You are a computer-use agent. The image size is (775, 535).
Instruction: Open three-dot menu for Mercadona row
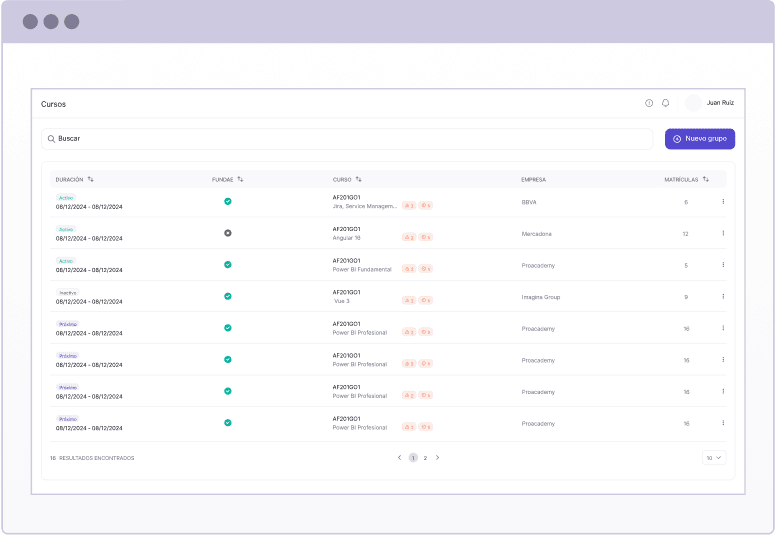[723, 233]
